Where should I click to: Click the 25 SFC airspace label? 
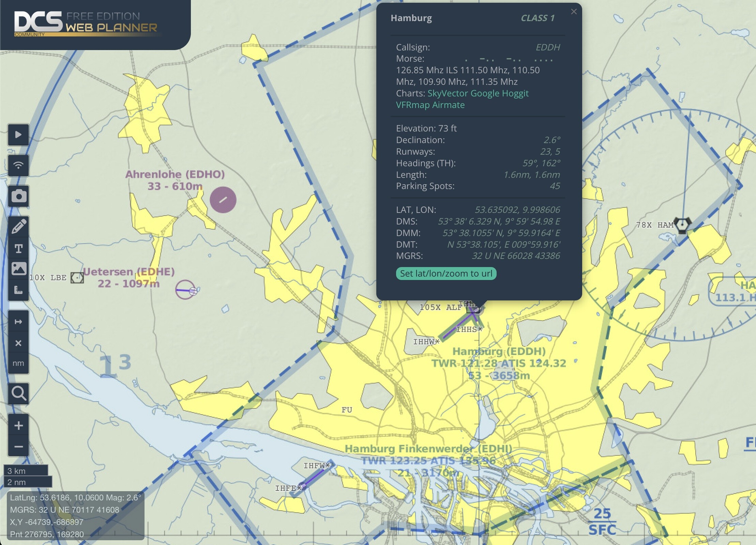(x=602, y=522)
